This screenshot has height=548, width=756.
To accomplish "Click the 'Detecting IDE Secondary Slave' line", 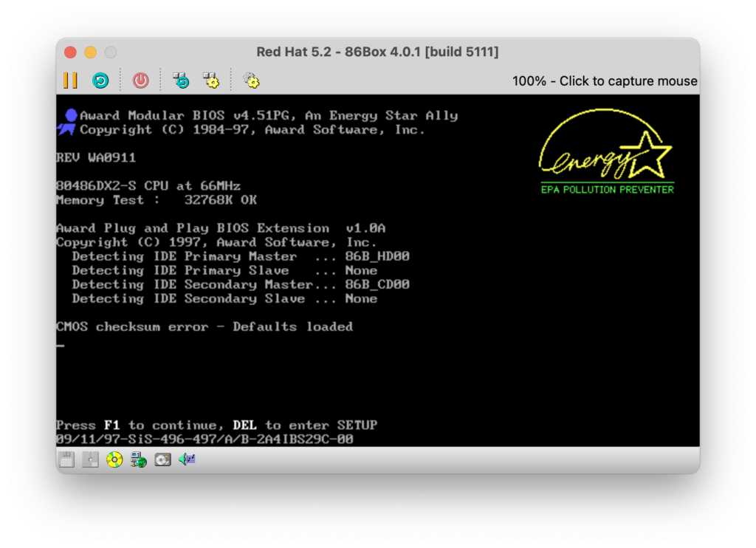I will [x=224, y=298].
